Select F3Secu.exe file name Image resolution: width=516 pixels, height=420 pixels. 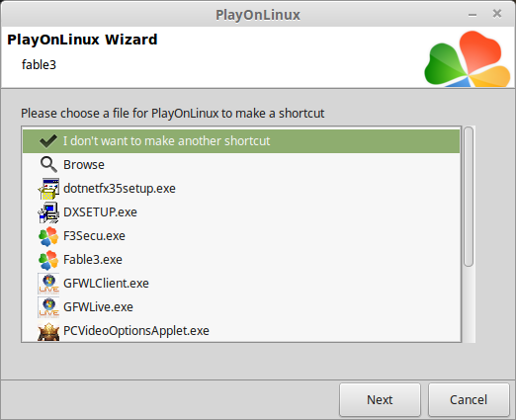point(94,236)
